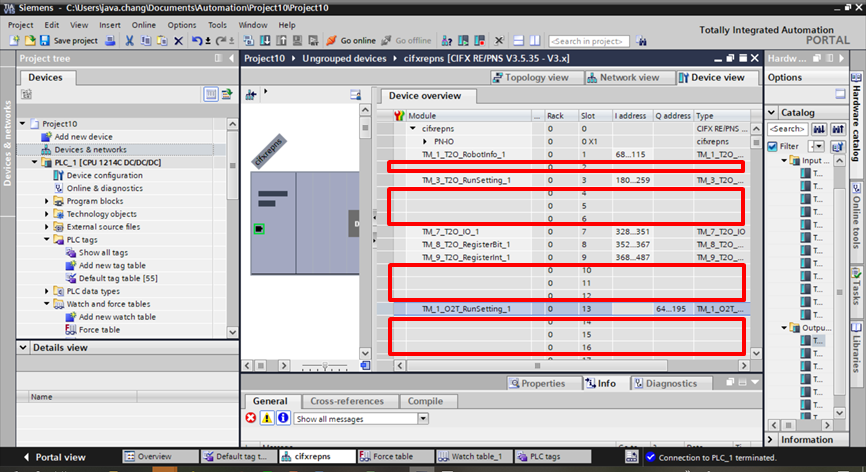Open the Options menu
This screenshot has height=472, width=866.
pos(182,25)
